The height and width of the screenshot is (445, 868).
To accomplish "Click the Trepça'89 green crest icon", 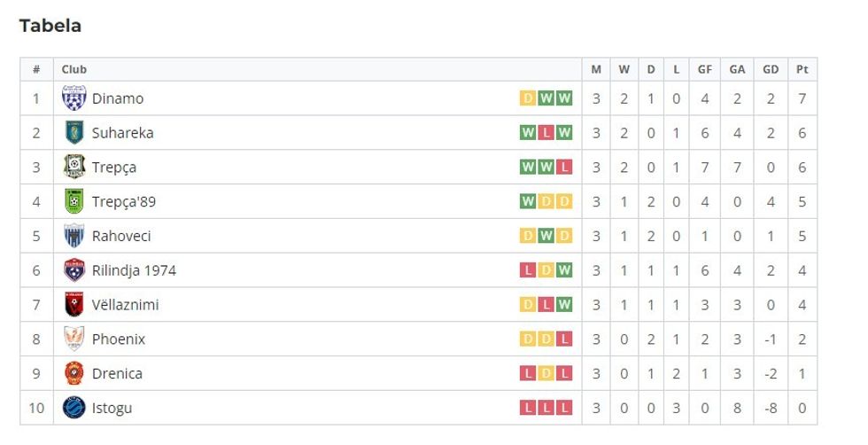I will (74, 201).
